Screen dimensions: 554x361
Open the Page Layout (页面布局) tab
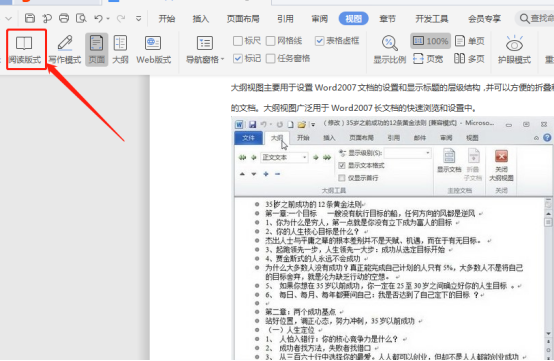(x=243, y=19)
